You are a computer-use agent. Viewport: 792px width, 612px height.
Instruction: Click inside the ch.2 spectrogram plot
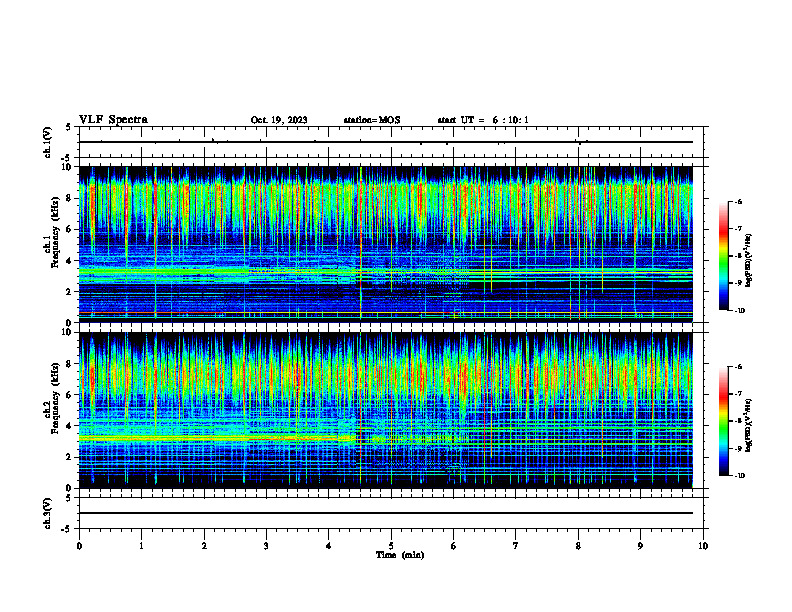pos(386,410)
